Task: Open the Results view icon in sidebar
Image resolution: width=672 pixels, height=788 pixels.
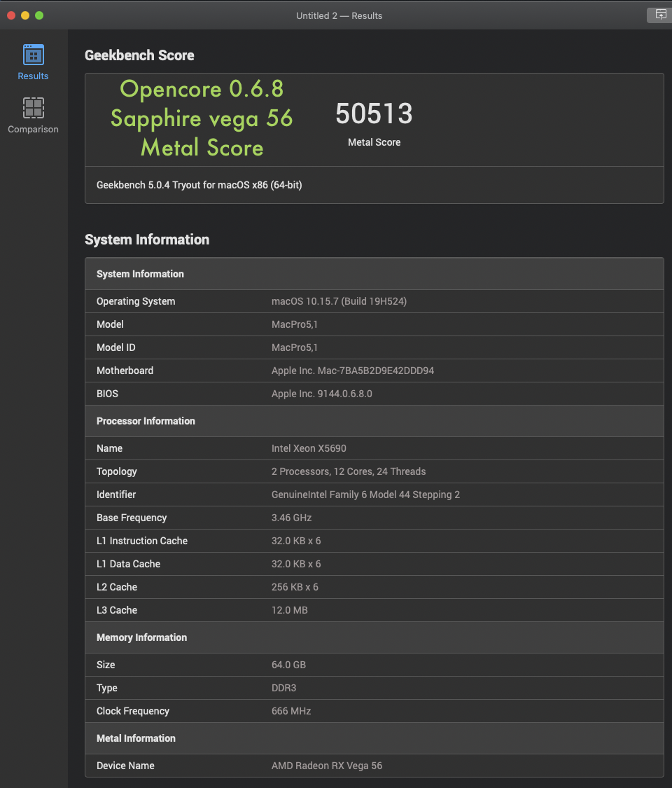Action: (x=33, y=55)
